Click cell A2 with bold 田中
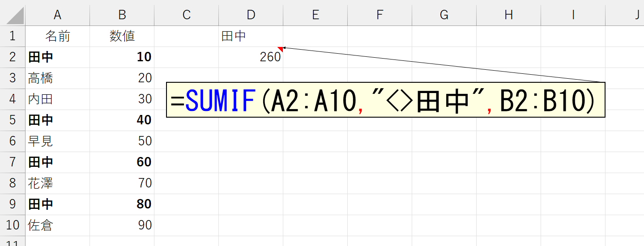644x246 pixels. pyautogui.click(x=57, y=57)
